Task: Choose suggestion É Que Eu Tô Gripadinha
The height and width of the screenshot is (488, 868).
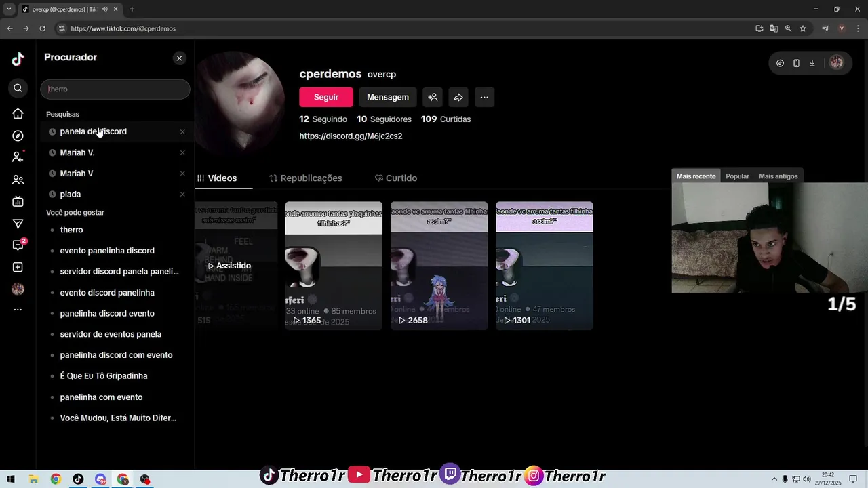Action: 104,376
